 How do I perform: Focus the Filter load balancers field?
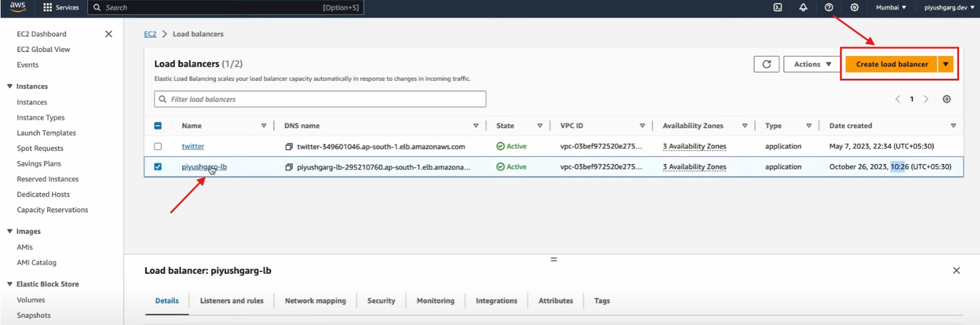[320, 100]
